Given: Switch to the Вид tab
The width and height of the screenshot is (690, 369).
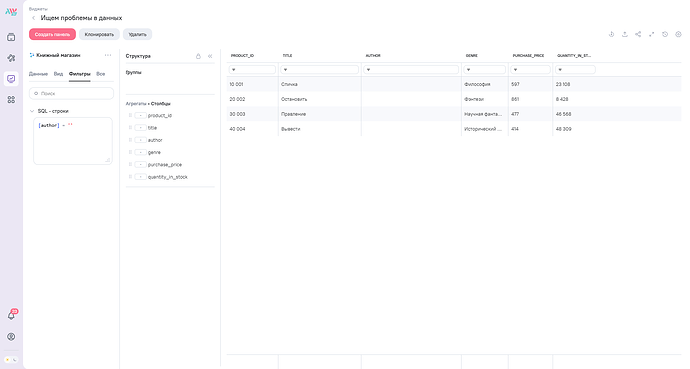Looking at the screenshot, I should pyautogui.click(x=59, y=74).
